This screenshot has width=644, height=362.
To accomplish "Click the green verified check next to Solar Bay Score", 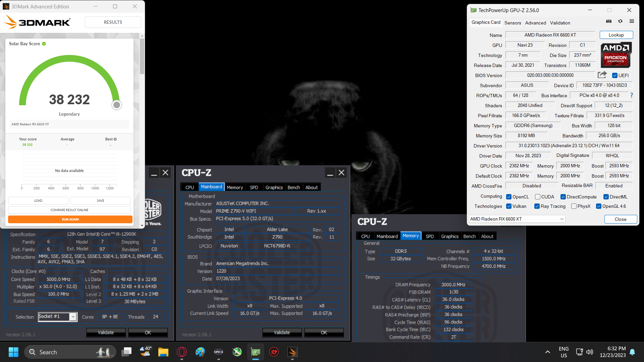I will tap(44, 44).
